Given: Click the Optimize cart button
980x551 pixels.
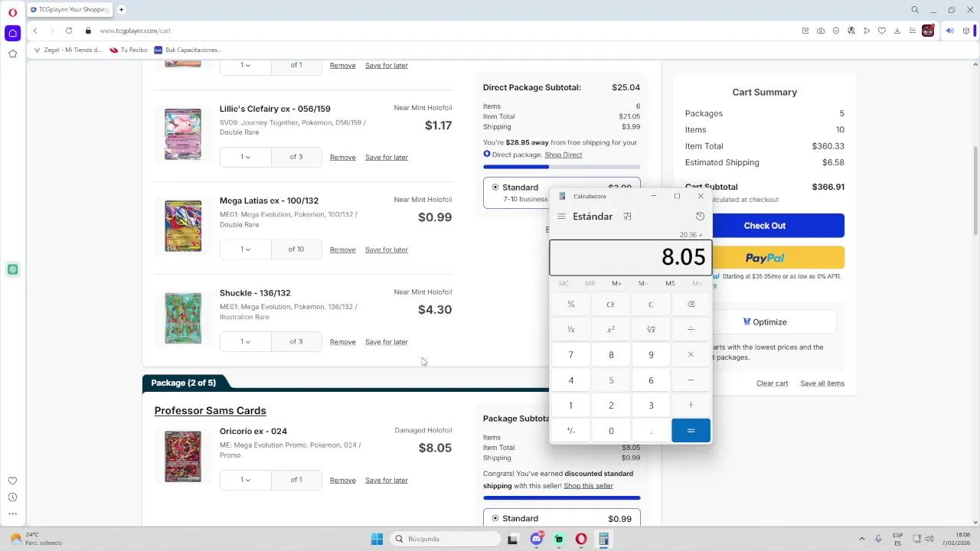Looking at the screenshot, I should pyautogui.click(x=765, y=322).
